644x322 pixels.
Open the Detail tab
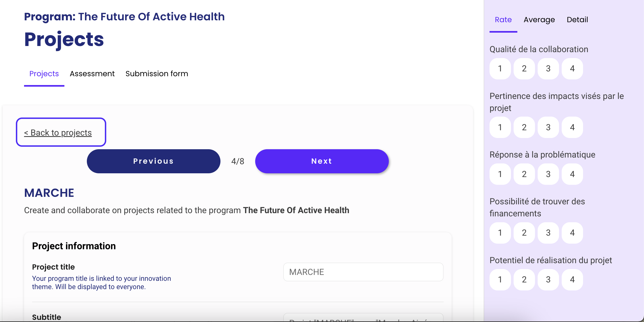tap(577, 20)
